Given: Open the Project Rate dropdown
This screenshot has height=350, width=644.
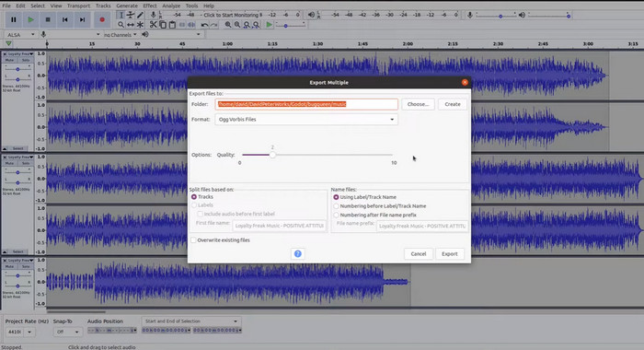Looking at the screenshot, I should pyautogui.click(x=29, y=332).
